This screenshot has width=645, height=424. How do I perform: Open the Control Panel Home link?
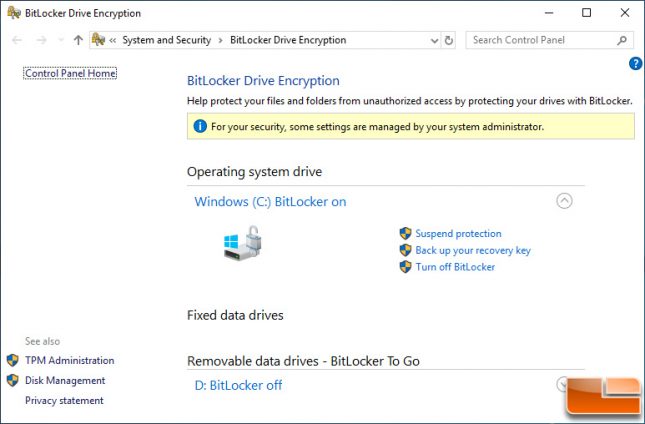pos(70,73)
